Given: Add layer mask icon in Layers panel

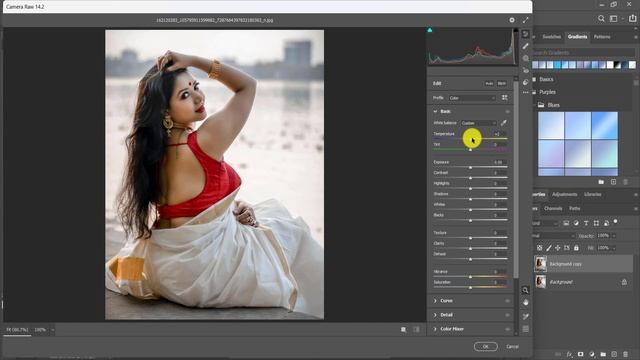Looking at the screenshot, I should [x=580, y=354].
